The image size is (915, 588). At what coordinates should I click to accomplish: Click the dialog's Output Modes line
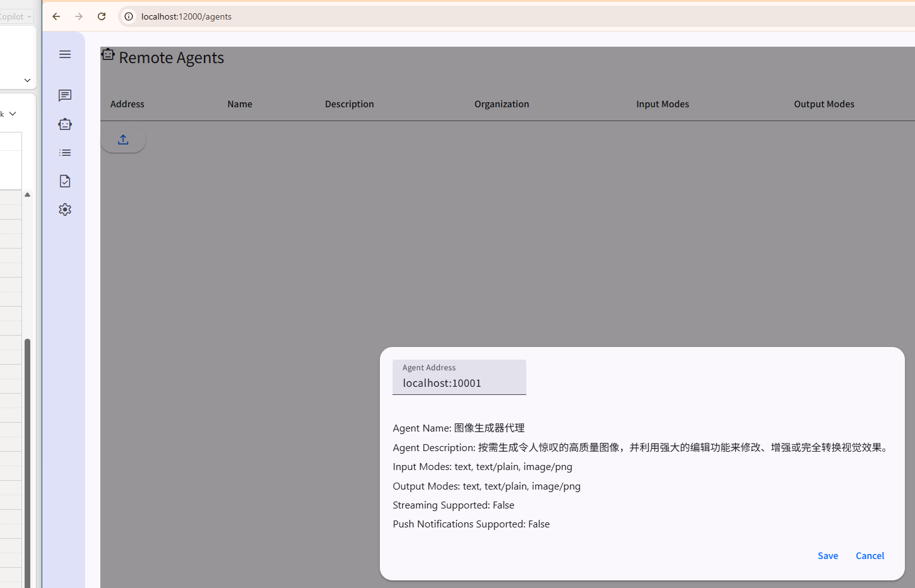click(x=487, y=486)
